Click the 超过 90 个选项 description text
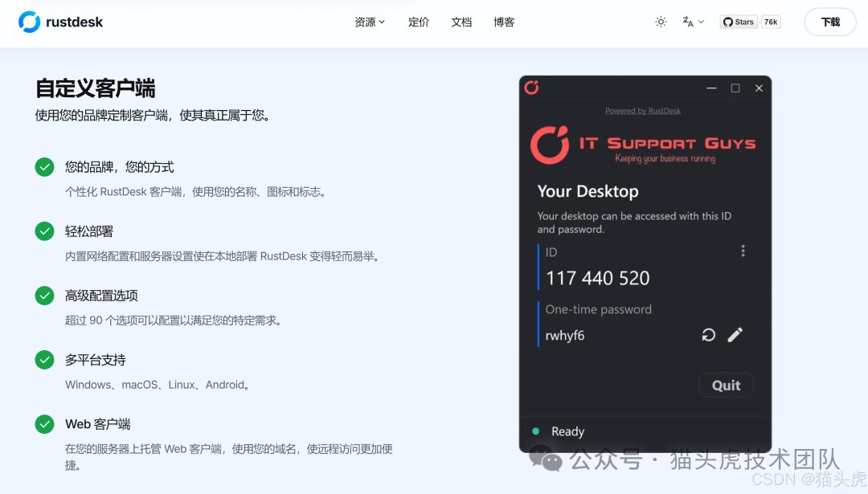Viewport: 868px width, 494px height. point(174,320)
